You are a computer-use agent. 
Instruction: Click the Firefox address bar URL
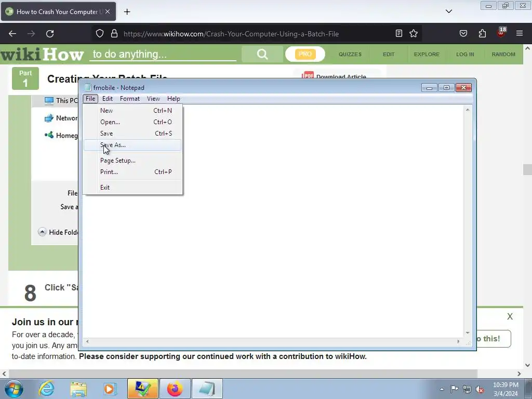click(231, 34)
